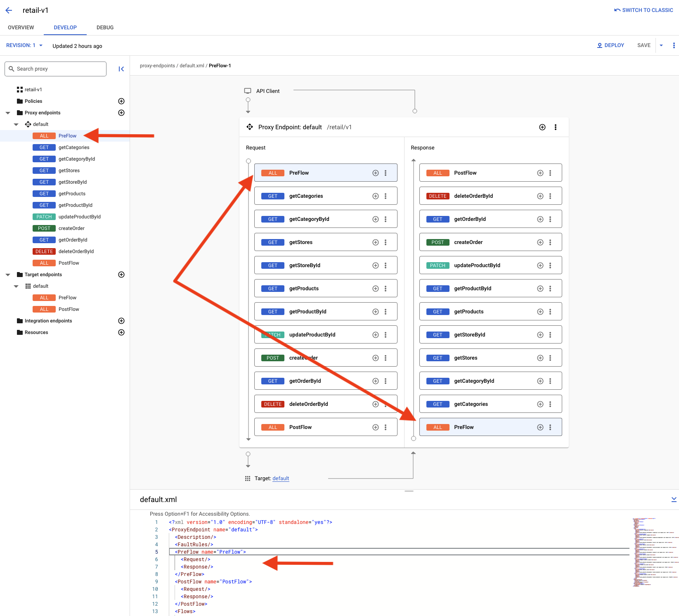Follow the Target default link

281,479
